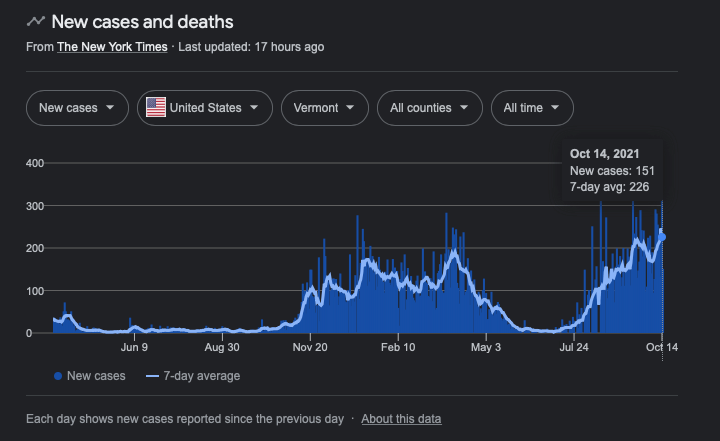Click the Feb 10 date axis label
This screenshot has width=720, height=441.
[x=398, y=348]
